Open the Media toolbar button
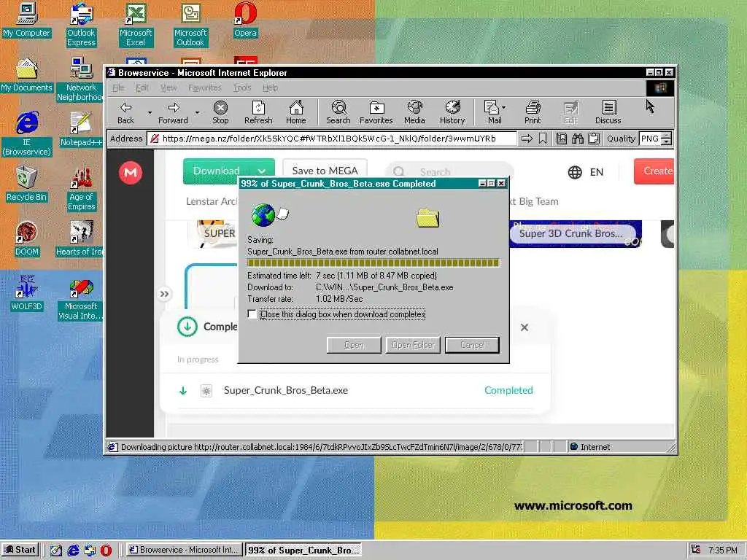Image resolution: width=747 pixels, height=560 pixels. 414,113
